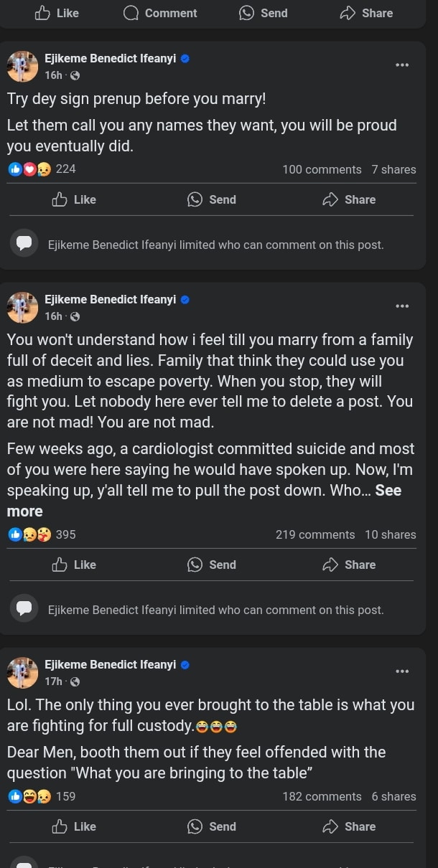This screenshot has width=438, height=868.
Task: Send the 'full custody' post via WhatsApp
Action: coord(212,826)
